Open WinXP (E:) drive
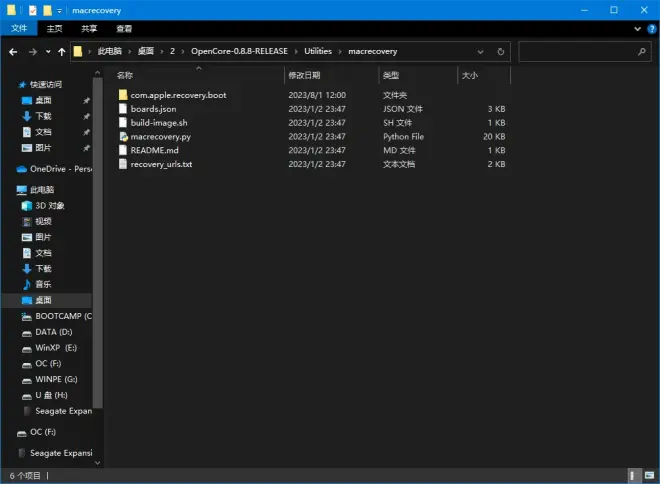This screenshot has height=484, width=660. [56, 348]
